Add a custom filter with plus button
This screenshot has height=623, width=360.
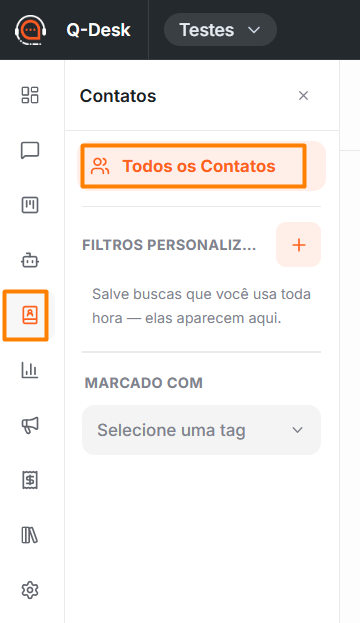pyautogui.click(x=298, y=245)
